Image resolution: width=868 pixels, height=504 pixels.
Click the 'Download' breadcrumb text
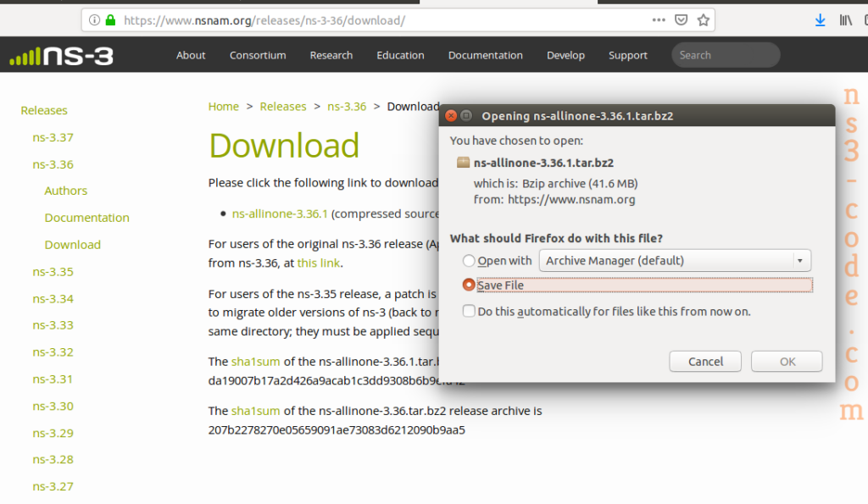click(x=413, y=106)
